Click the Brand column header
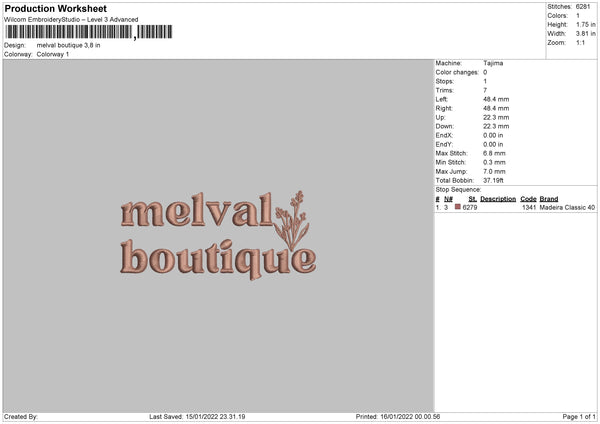 (549, 199)
